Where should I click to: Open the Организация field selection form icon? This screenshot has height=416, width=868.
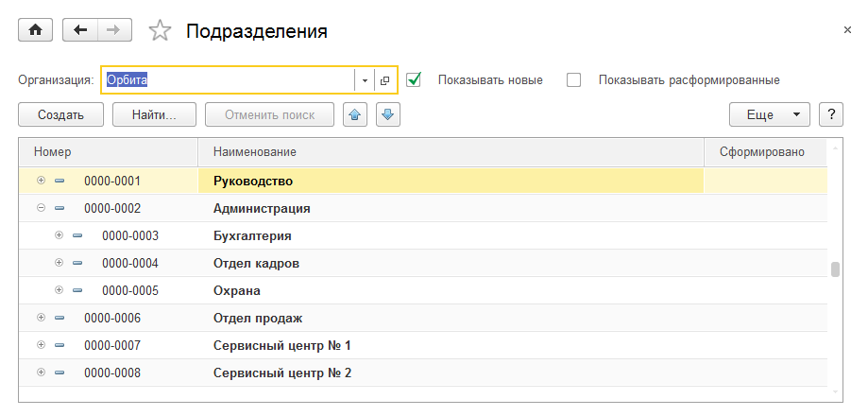coord(385,80)
